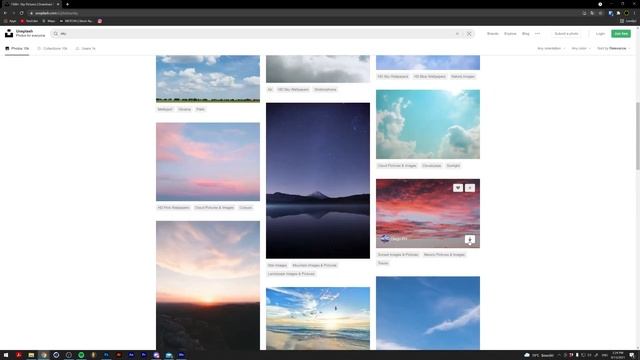Click the Submit a photo button
The image size is (640, 360).
click(566, 33)
